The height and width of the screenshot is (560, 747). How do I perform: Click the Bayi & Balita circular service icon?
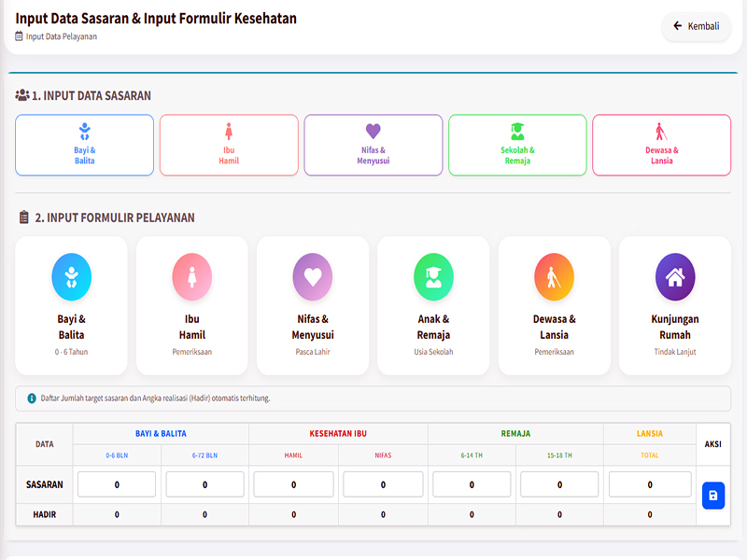pos(71,276)
